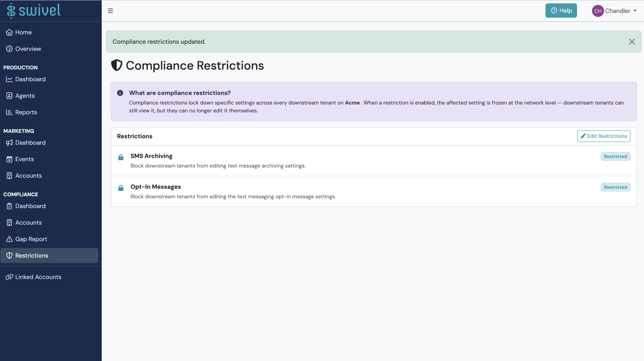
Task: Click the Edit Restrictions button
Action: 603,136
